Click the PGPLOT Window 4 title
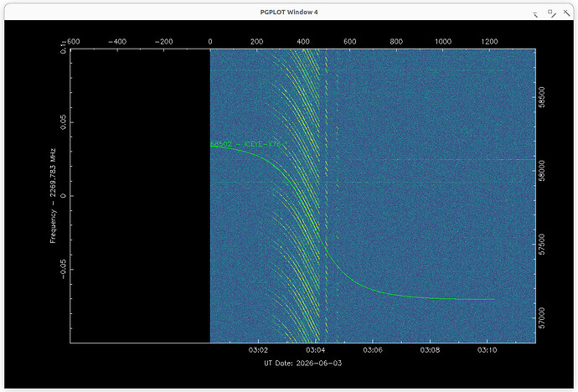578x392 pixels. point(289,12)
